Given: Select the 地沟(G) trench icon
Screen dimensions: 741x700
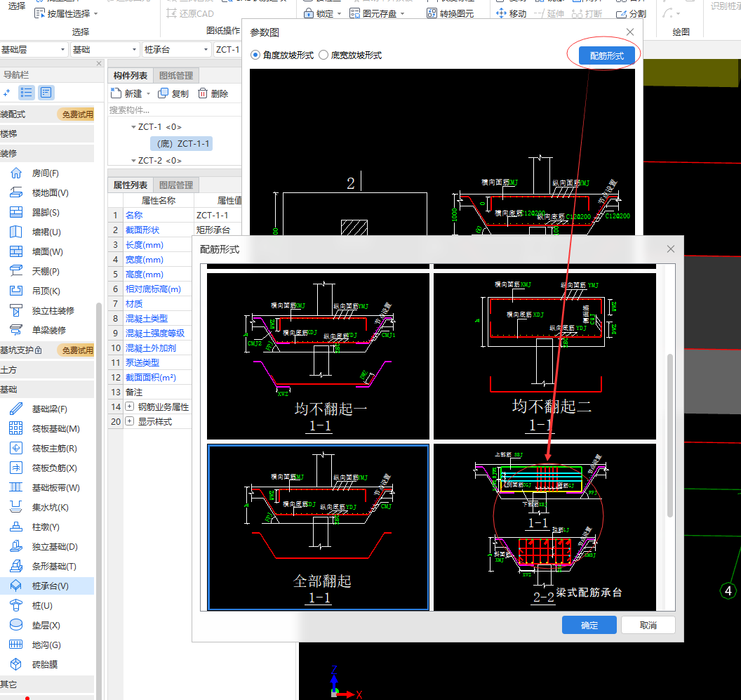Looking at the screenshot, I should click(x=16, y=645).
